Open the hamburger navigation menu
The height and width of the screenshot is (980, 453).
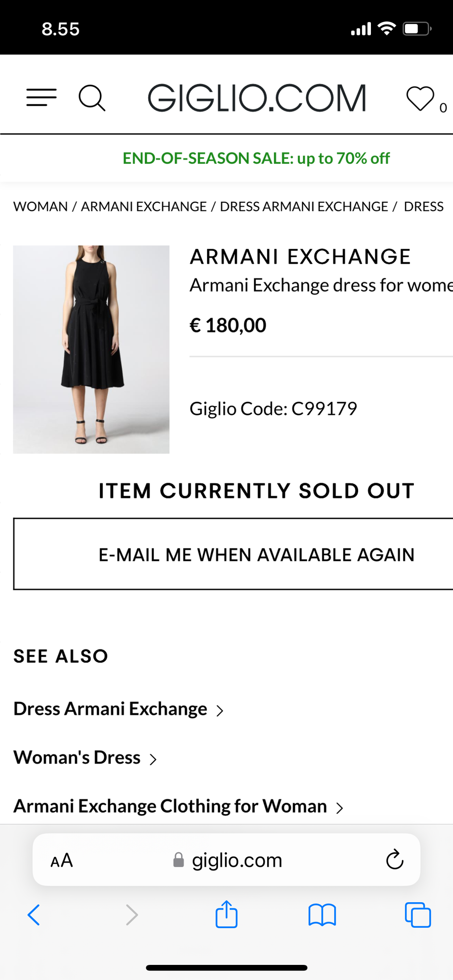[42, 98]
